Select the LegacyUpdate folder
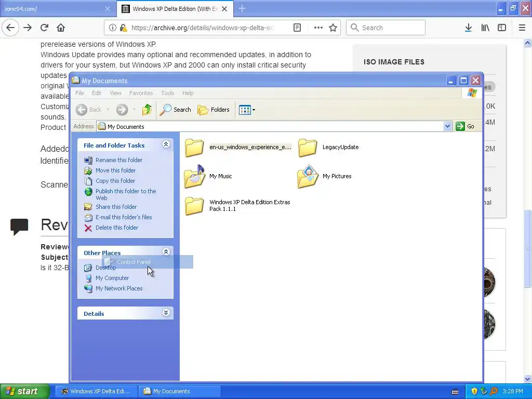Screen dimensions: 532x399 click(x=328, y=147)
